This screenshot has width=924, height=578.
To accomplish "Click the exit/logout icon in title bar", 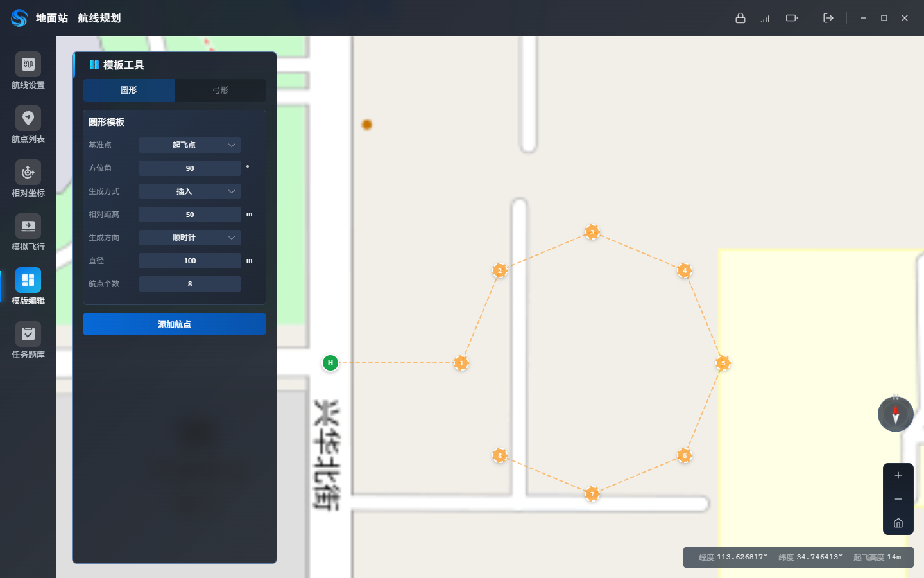I will (828, 18).
